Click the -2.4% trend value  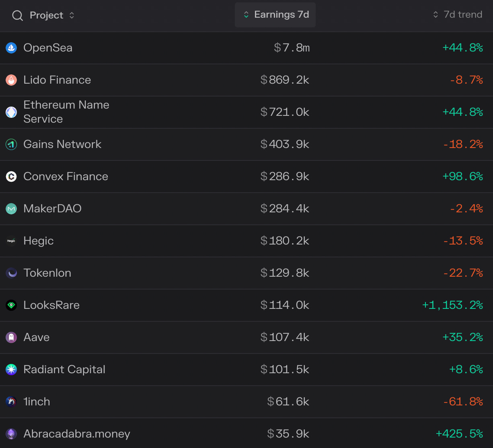click(x=466, y=209)
